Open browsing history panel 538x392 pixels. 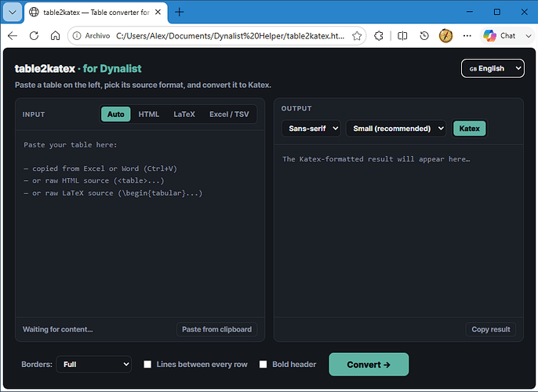coord(424,35)
